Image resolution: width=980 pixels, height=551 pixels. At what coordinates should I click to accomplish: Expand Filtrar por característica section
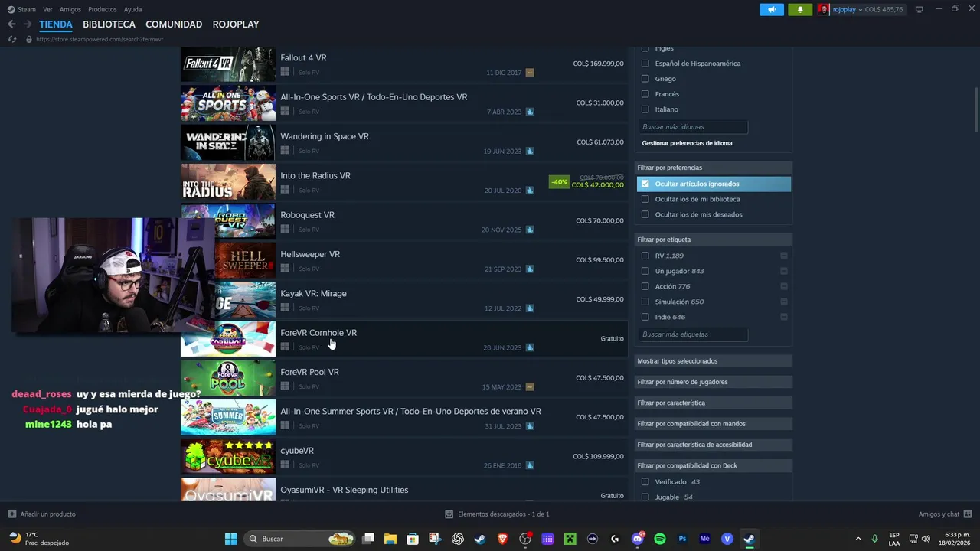pyautogui.click(x=713, y=403)
